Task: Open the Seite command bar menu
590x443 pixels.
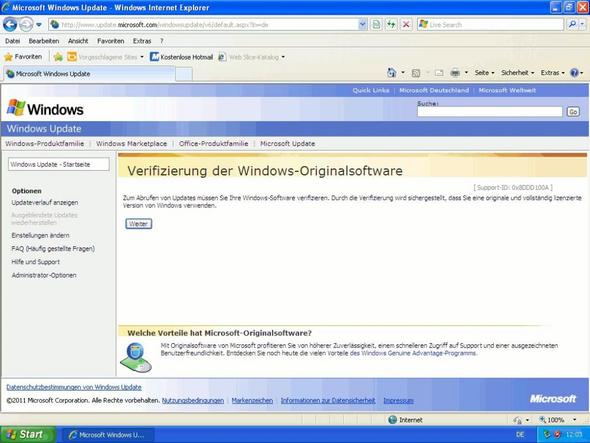Action: point(484,73)
